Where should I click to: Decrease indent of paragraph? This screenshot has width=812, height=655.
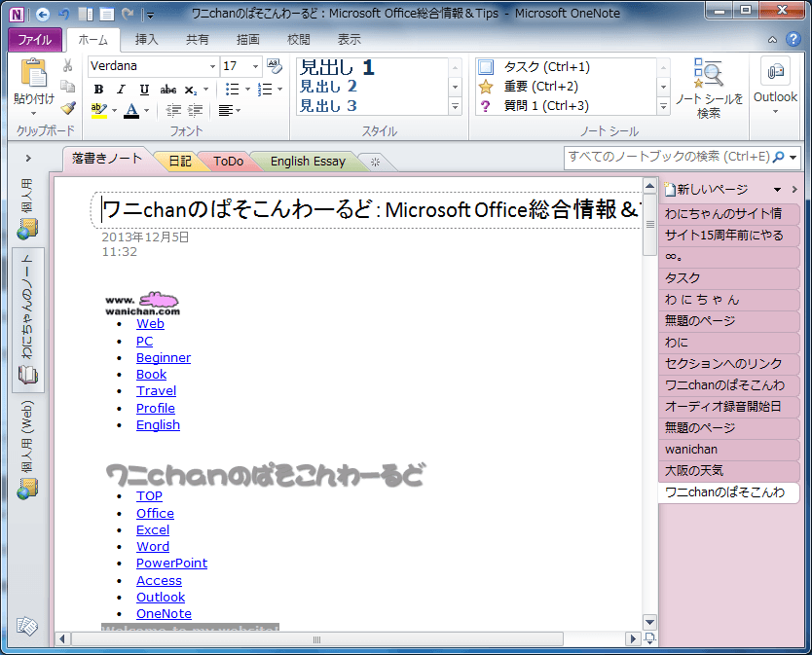pyautogui.click(x=173, y=110)
